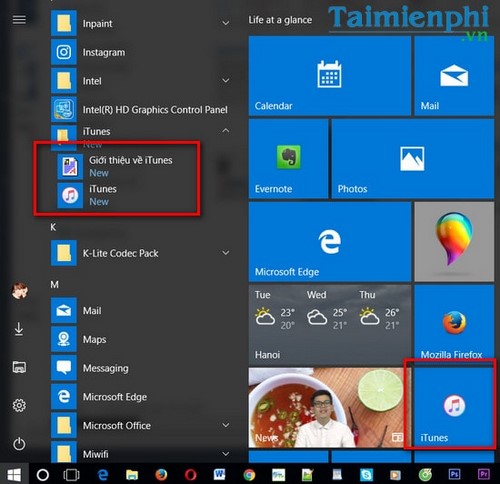Expand the Inpaint folder chevron
Image resolution: width=500 pixels, height=484 pixels.
coord(226,23)
